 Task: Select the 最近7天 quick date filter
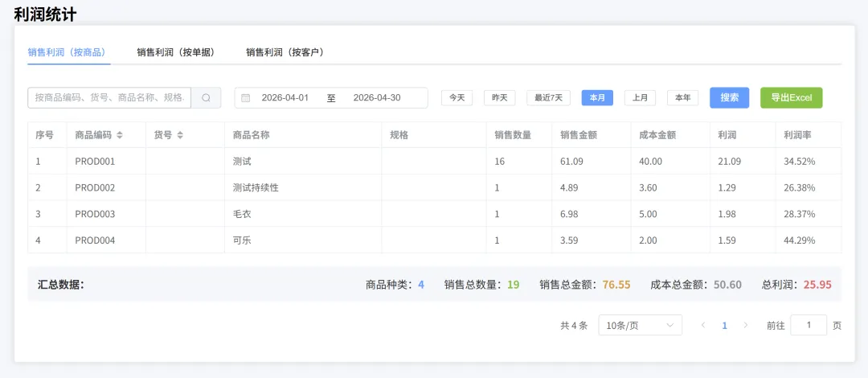548,98
